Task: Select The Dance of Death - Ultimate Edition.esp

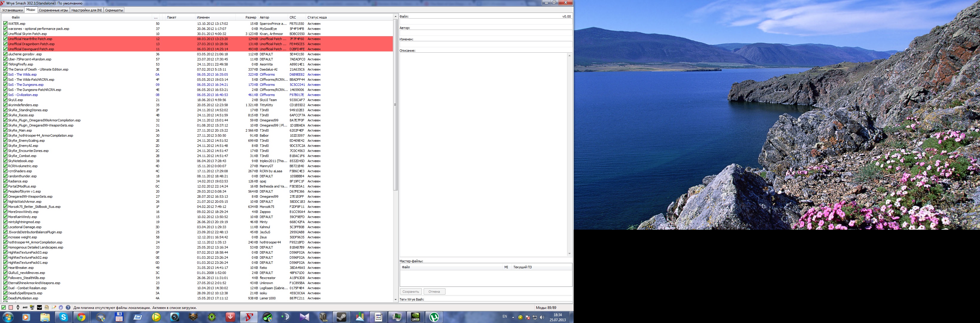Action: [197, 69]
